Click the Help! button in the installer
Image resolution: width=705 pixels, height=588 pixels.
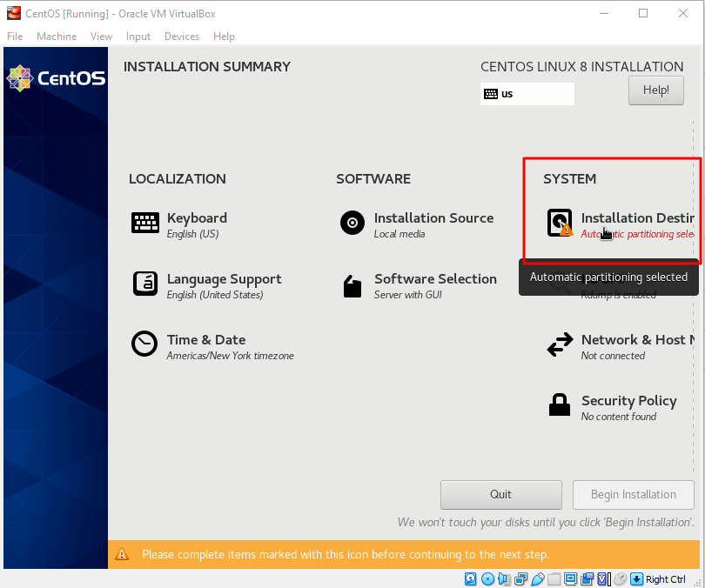[x=656, y=90]
